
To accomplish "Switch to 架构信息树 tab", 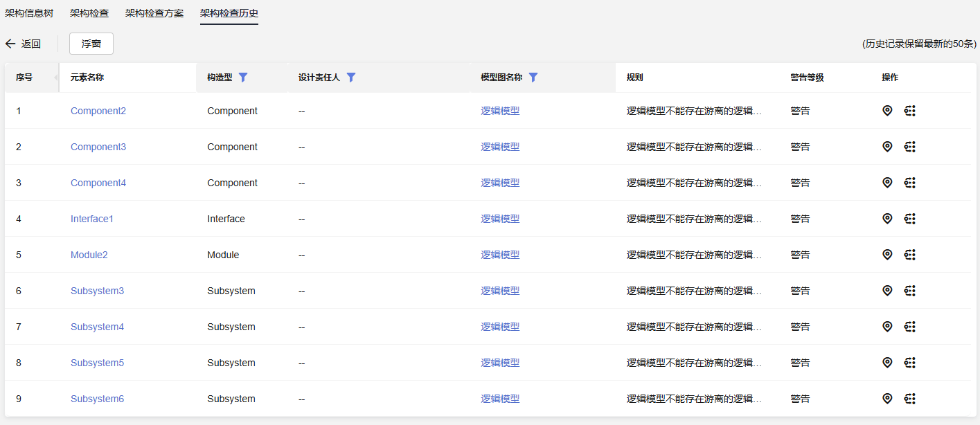I will [x=29, y=13].
